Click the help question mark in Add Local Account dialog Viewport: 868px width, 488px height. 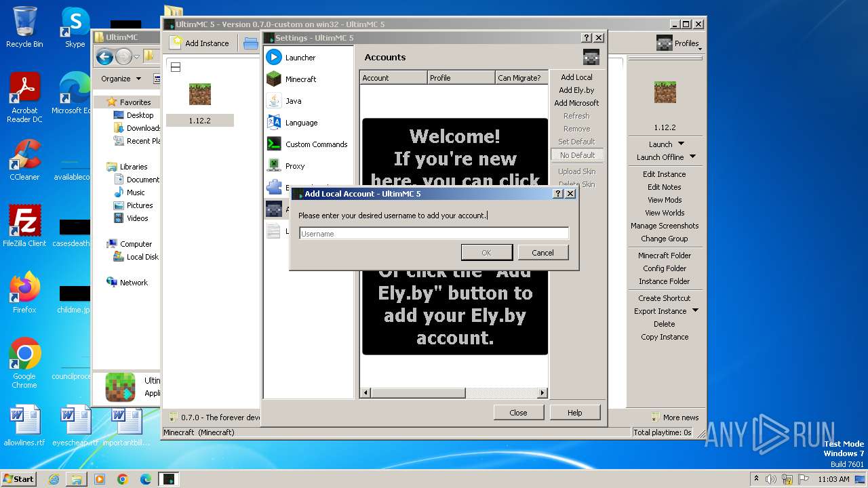coord(558,193)
